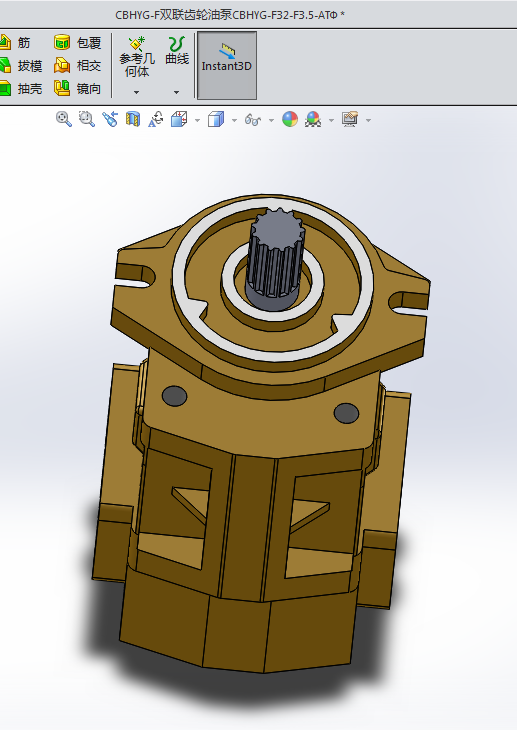Open the Section View icon

point(133,119)
